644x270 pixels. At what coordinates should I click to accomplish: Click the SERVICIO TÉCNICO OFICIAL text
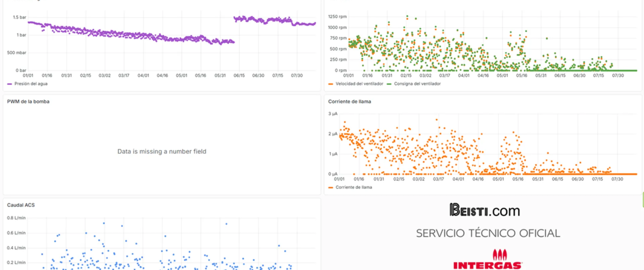pos(488,233)
